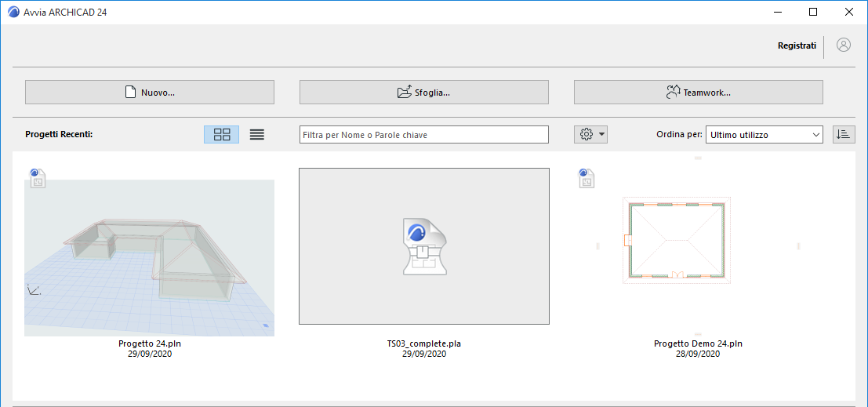This screenshot has width=868, height=407.
Task: Click the Archicad archive icon in TS03_complete
Action: pyautogui.click(x=424, y=246)
